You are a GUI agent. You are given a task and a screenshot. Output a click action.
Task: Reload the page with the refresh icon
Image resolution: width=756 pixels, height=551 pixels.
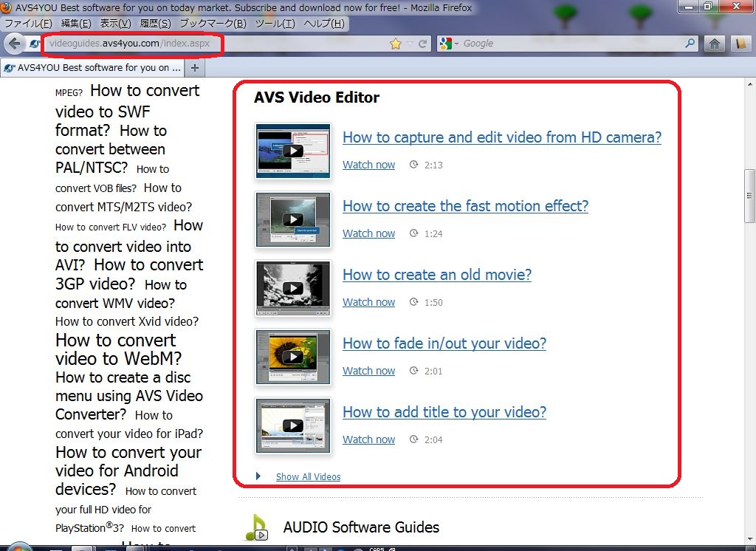click(x=423, y=44)
